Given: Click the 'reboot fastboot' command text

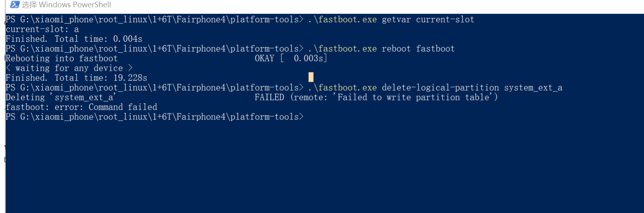Looking at the screenshot, I should [418, 49].
